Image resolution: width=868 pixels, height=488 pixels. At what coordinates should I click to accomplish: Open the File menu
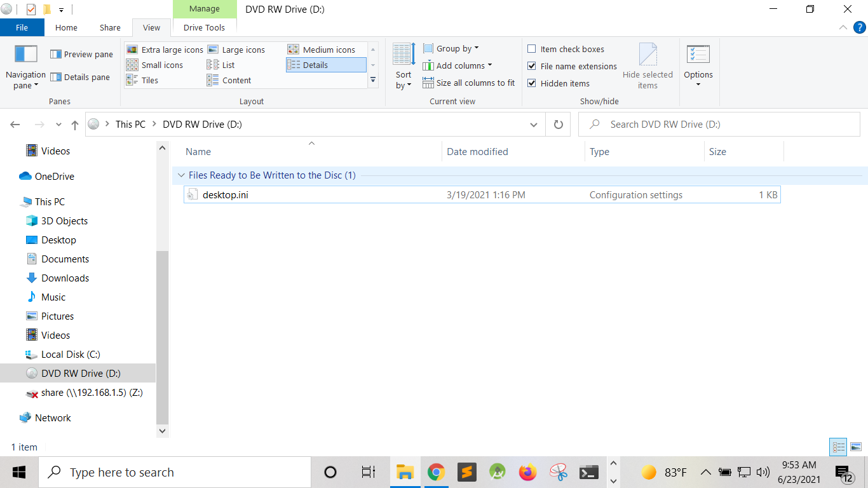pos(22,27)
